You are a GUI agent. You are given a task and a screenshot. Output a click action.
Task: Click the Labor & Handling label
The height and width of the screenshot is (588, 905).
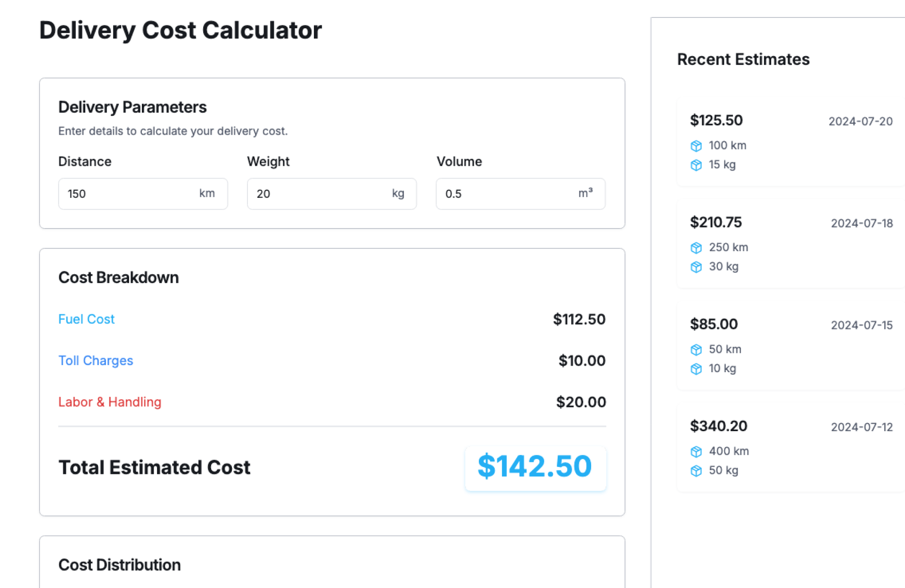110,402
